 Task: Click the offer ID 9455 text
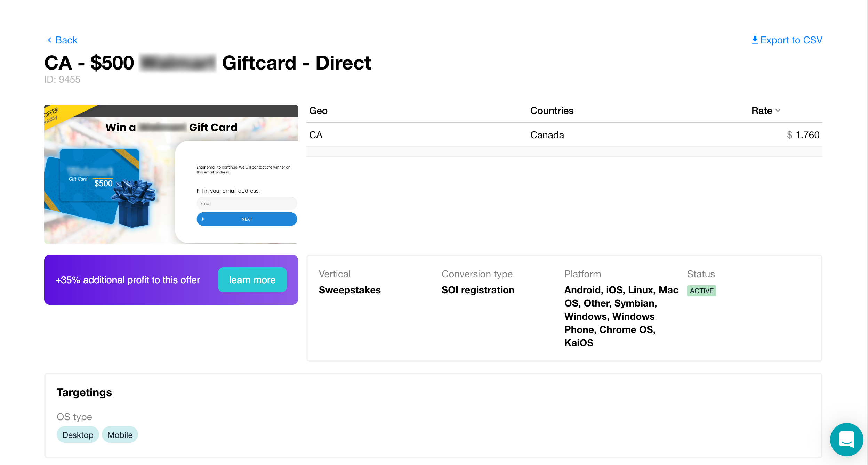[x=62, y=80]
